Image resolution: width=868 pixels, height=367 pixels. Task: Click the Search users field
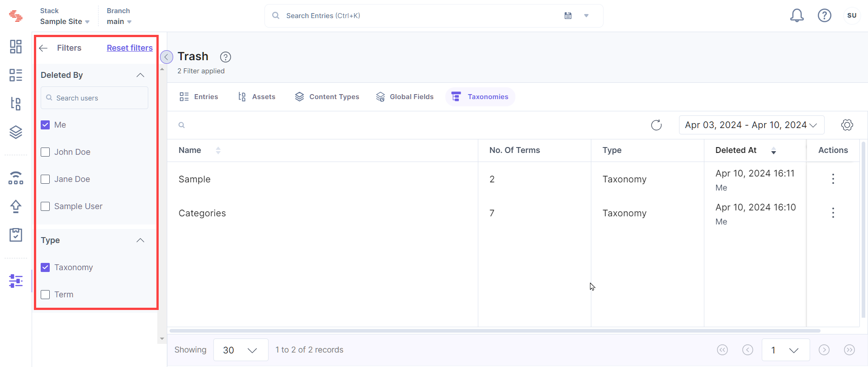pyautogui.click(x=94, y=98)
